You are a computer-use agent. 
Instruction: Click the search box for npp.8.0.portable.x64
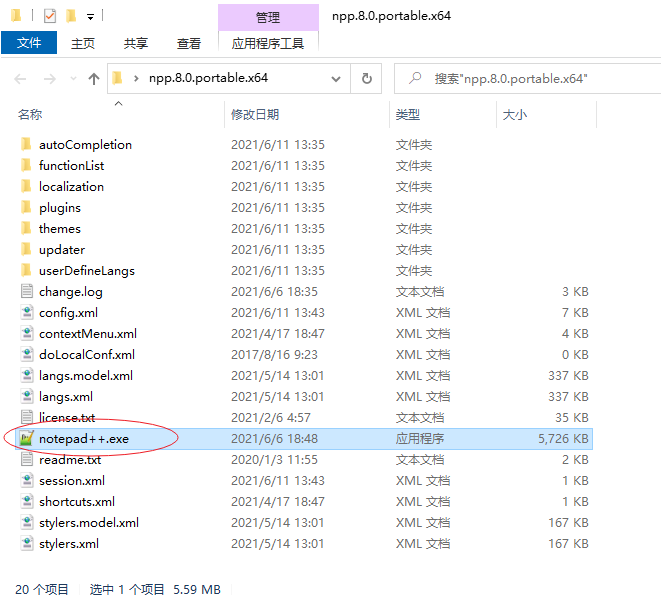(528, 79)
